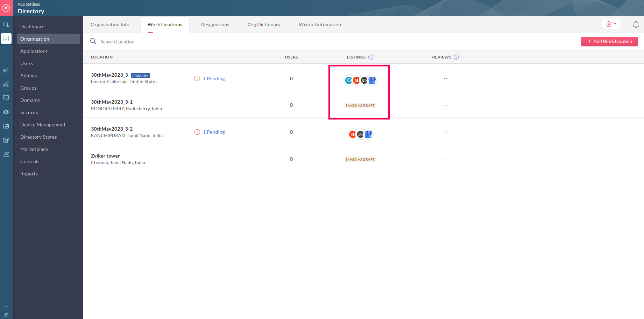Click the chart folder icon in left rail

click(x=6, y=126)
